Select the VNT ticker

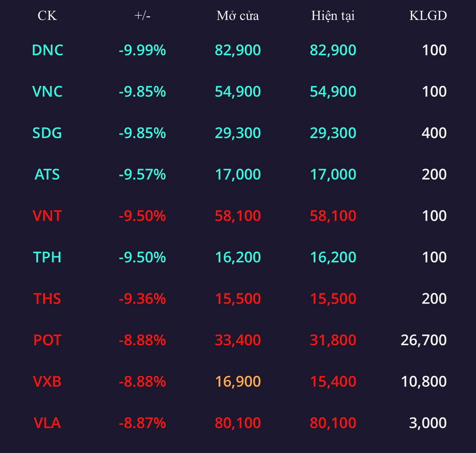click(x=47, y=216)
